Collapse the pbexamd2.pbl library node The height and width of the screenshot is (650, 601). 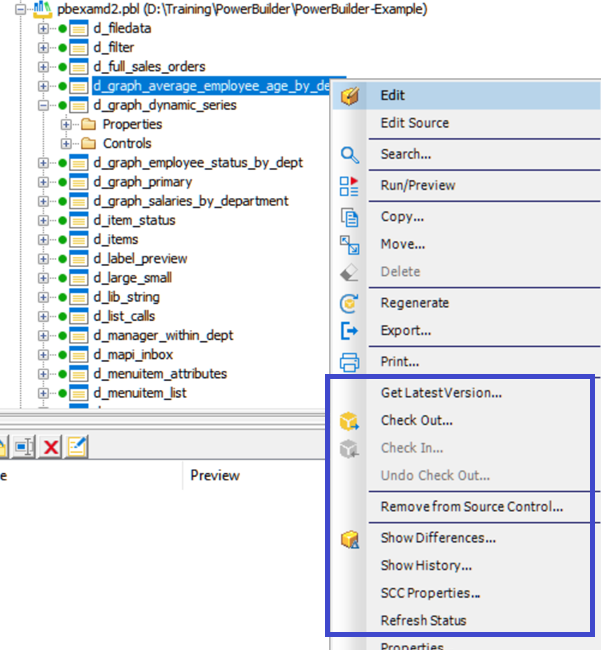click(x=20, y=9)
